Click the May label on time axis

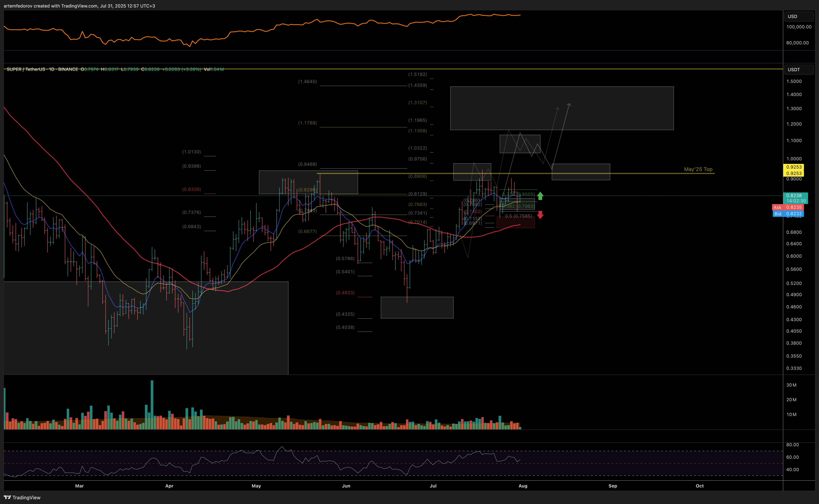(x=256, y=486)
